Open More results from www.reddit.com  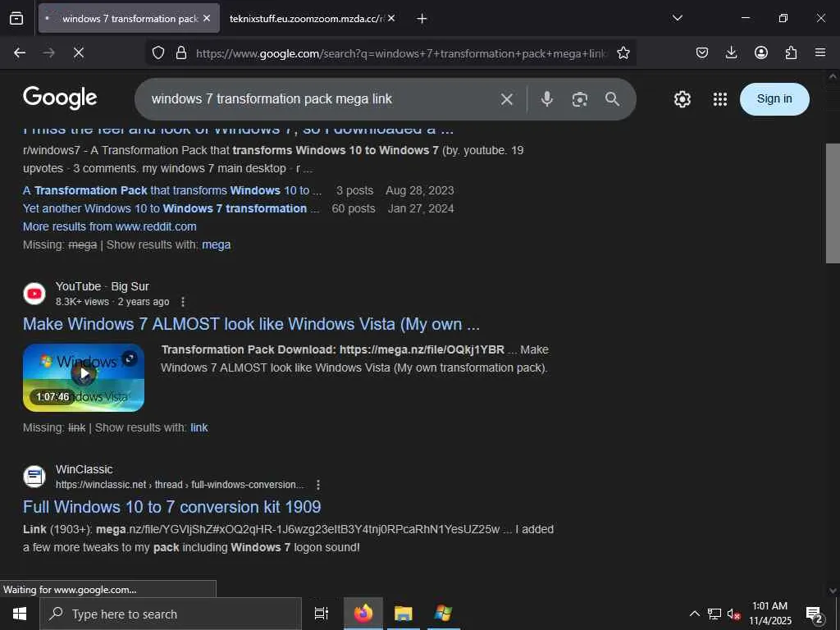110,226
